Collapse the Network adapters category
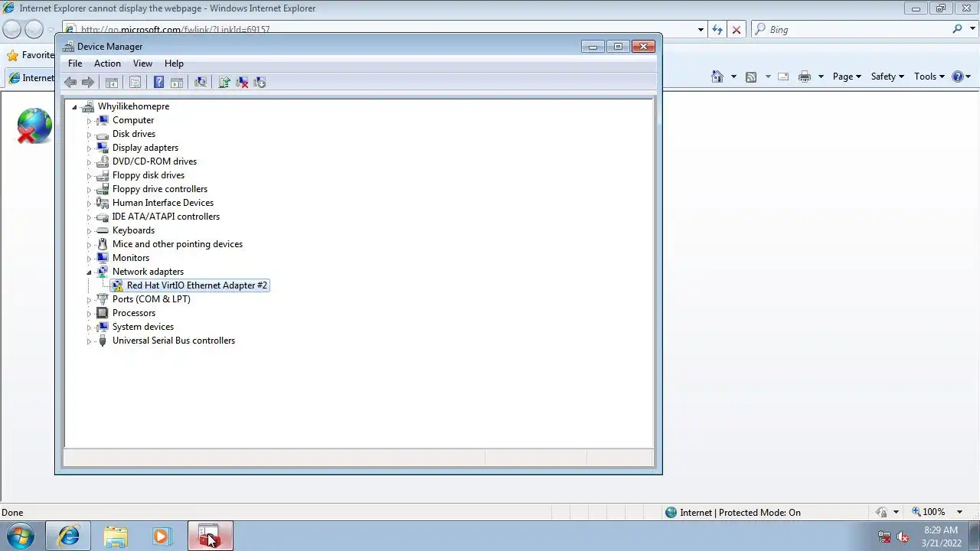 [89, 272]
